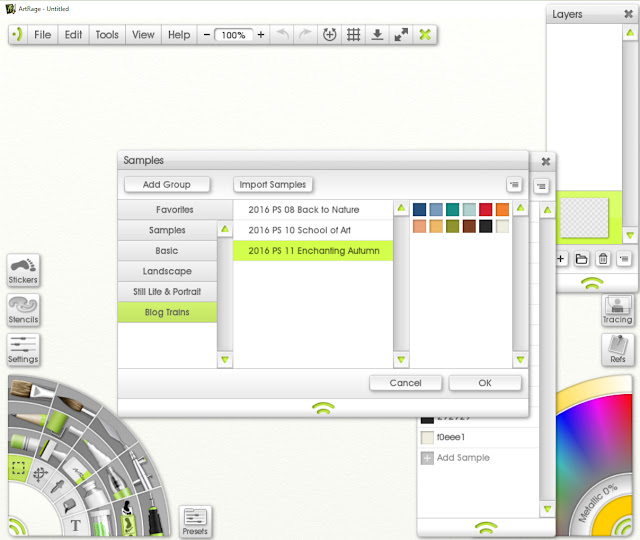Select the sticker spray tool
The height and width of the screenshot is (540, 640).
[x=129, y=519]
